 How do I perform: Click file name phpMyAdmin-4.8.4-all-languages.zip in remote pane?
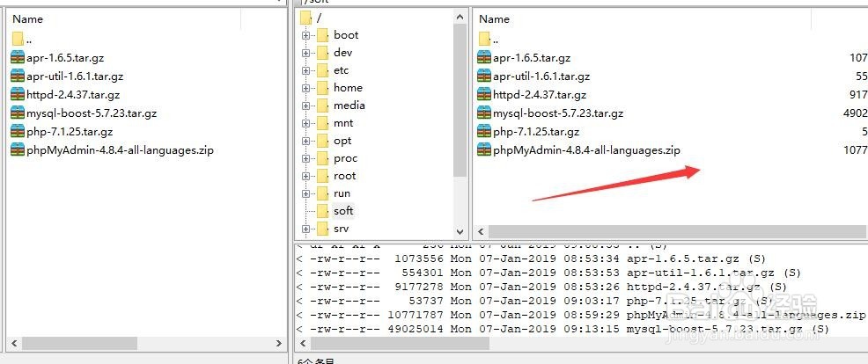coord(587,150)
